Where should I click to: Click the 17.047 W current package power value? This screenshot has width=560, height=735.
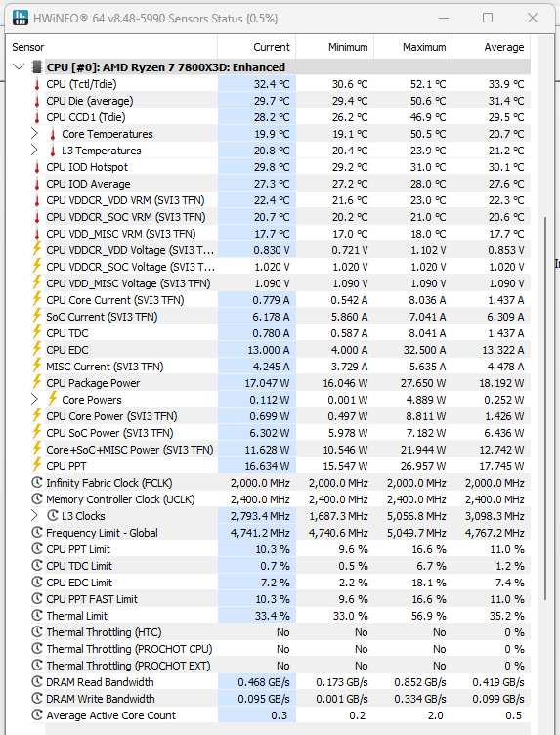[267, 383]
